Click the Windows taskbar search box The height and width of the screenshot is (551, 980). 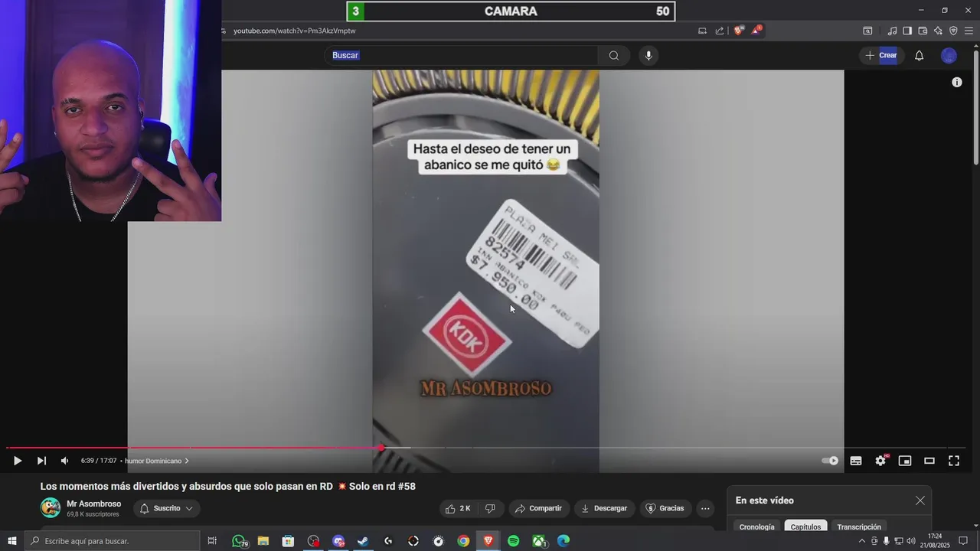112,541
